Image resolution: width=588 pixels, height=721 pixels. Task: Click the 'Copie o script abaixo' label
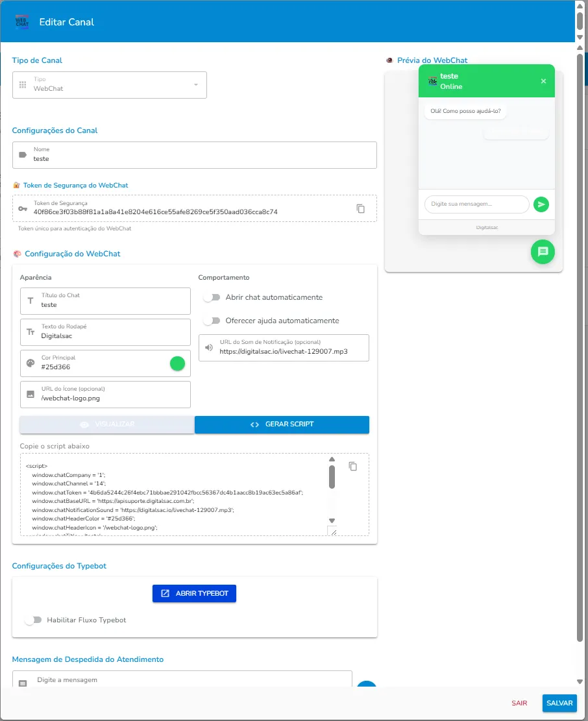(55, 446)
